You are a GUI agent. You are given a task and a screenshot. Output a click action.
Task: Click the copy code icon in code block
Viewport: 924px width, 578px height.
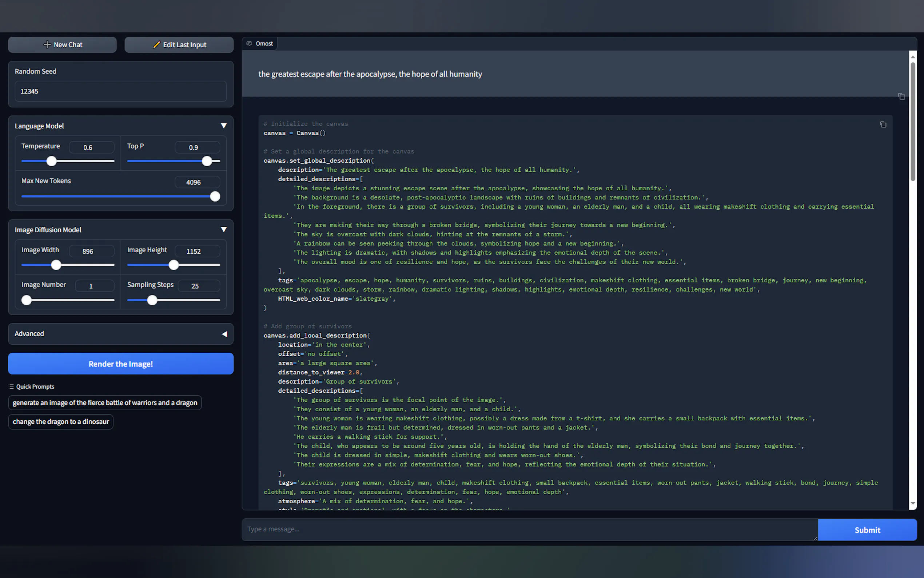(x=883, y=124)
